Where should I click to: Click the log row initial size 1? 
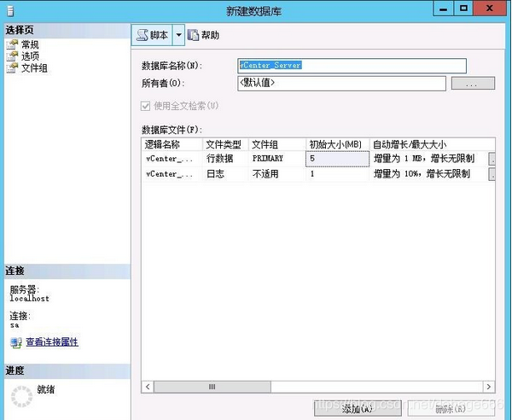pos(337,174)
